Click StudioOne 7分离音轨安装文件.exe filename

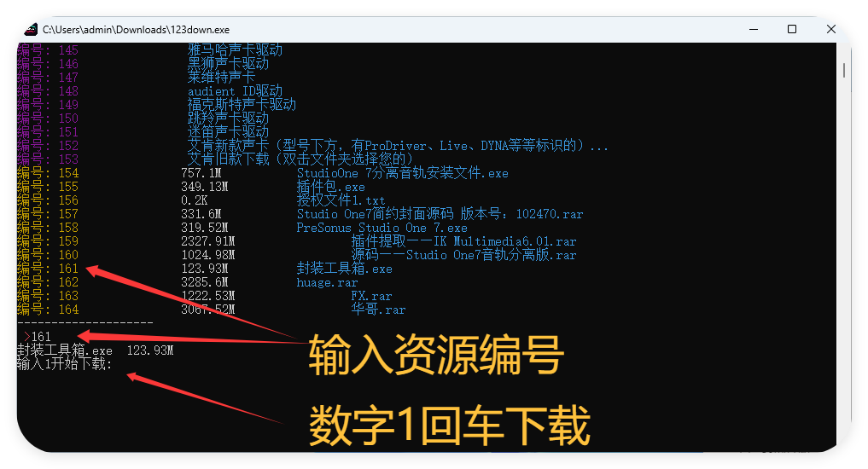403,173
